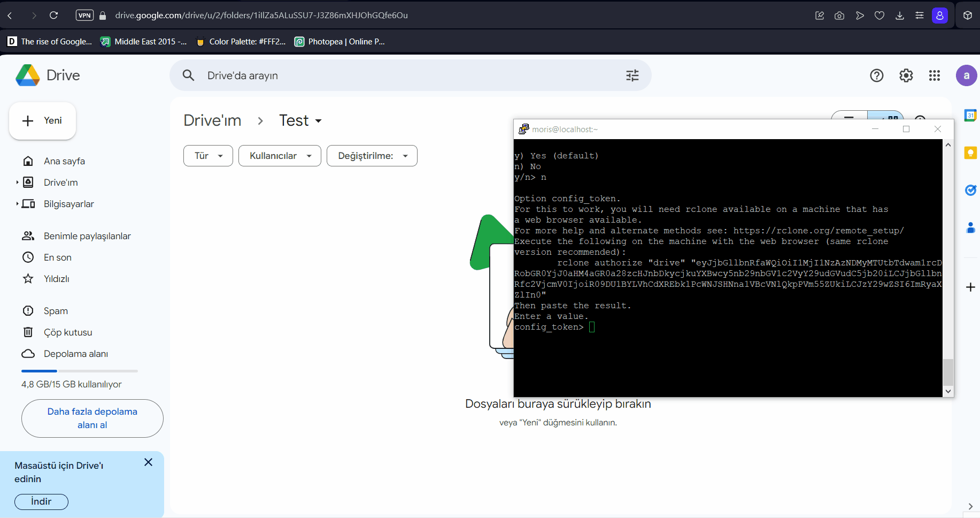Screen dimensions: 980x518
Task: Click the terminal scrollbar thumb
Action: pyautogui.click(x=948, y=372)
